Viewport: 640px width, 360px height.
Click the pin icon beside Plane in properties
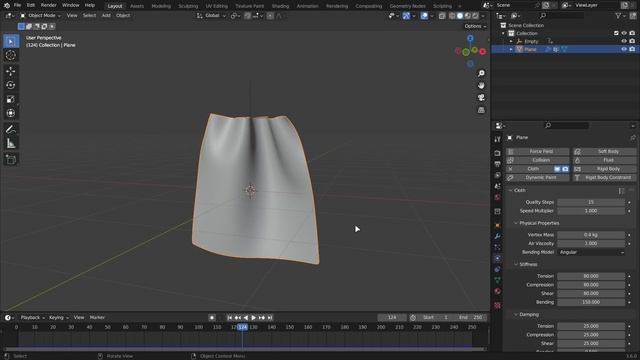click(633, 138)
